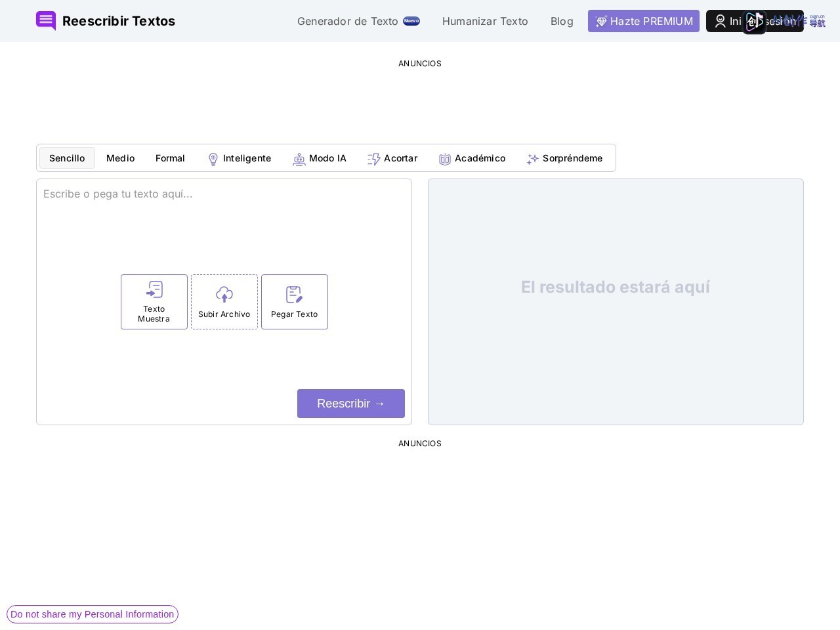The height and width of the screenshot is (630, 840).
Task: Click the sparkle icon for Sorpréndeme
Action: (533, 159)
